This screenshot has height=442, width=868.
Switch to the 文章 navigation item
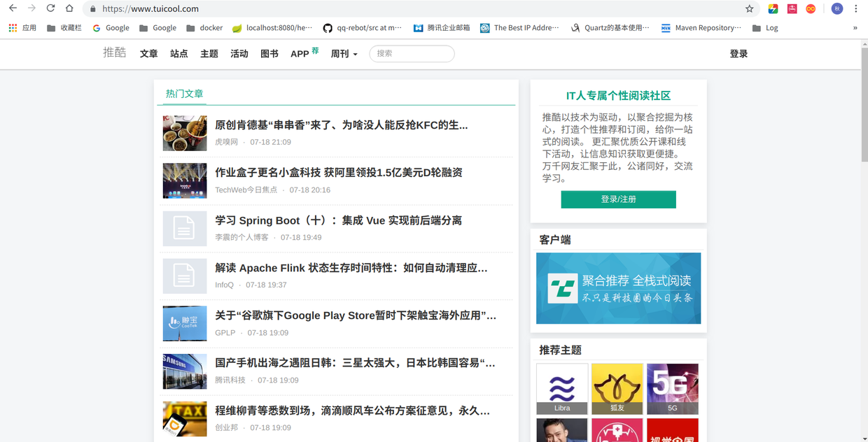(x=148, y=53)
